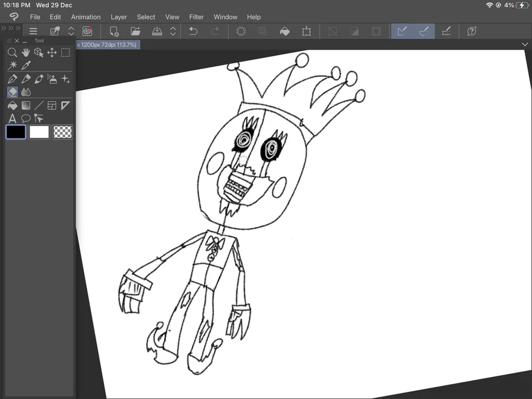Screen dimensions: 532x399
Task: Select the Airbrush spray tool
Action: pyautogui.click(x=52, y=79)
